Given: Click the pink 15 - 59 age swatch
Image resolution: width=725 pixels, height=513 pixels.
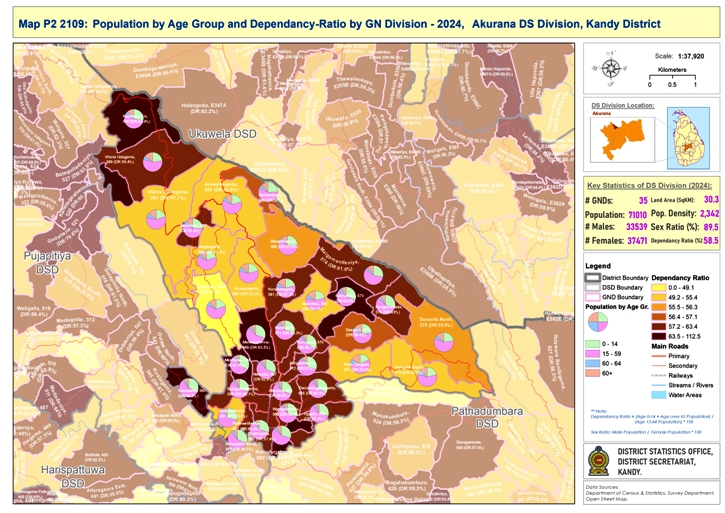Looking at the screenshot, I should (x=593, y=353).
